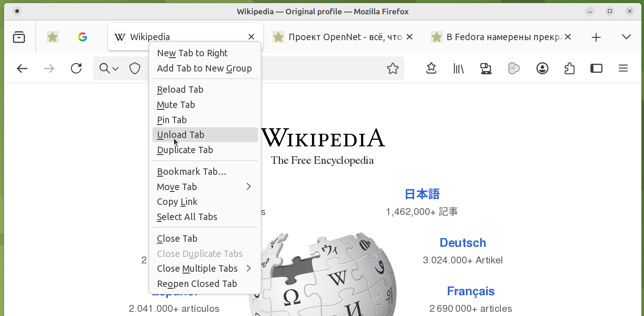Image resolution: width=644 pixels, height=316 pixels.
Task: Open the Library icon
Action: coord(458,69)
